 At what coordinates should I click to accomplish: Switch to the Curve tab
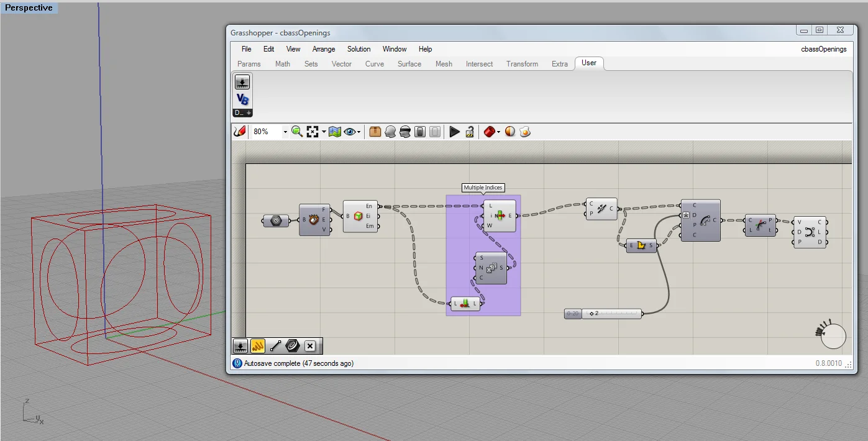coord(375,64)
